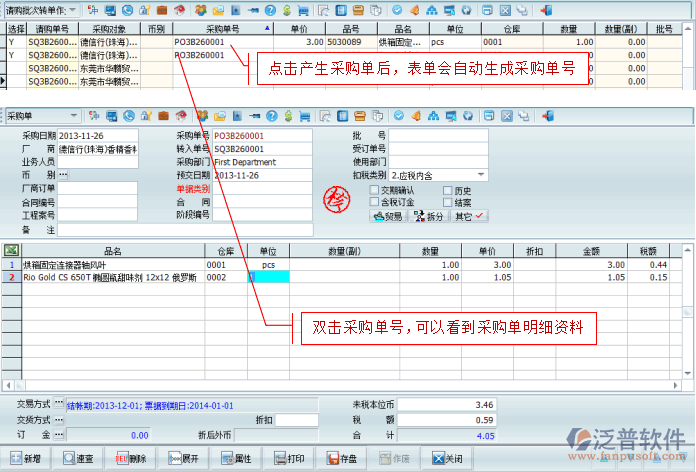
Task: Click the 属性 button
Action: coord(236,458)
